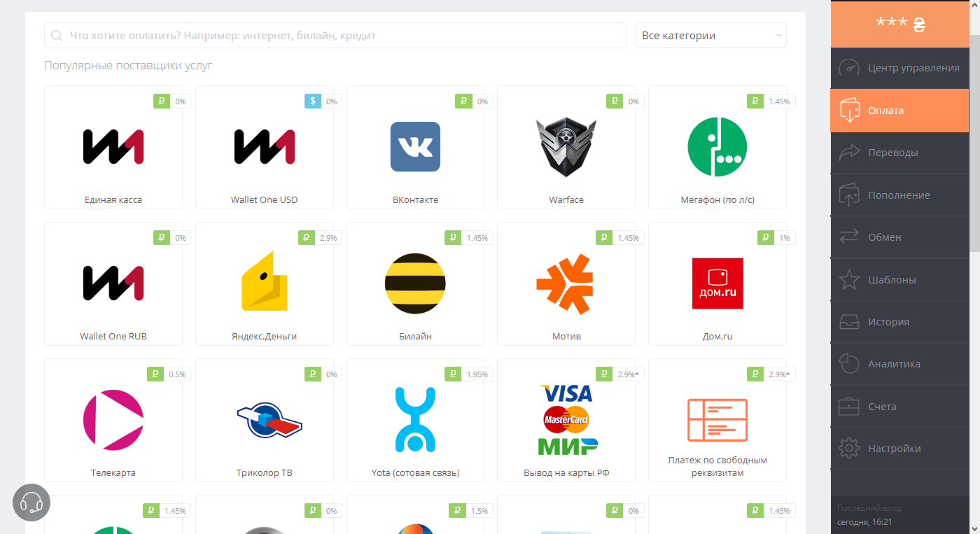Click the Телекарта pink play logo
The height and width of the screenshot is (534, 980).
coord(113,420)
